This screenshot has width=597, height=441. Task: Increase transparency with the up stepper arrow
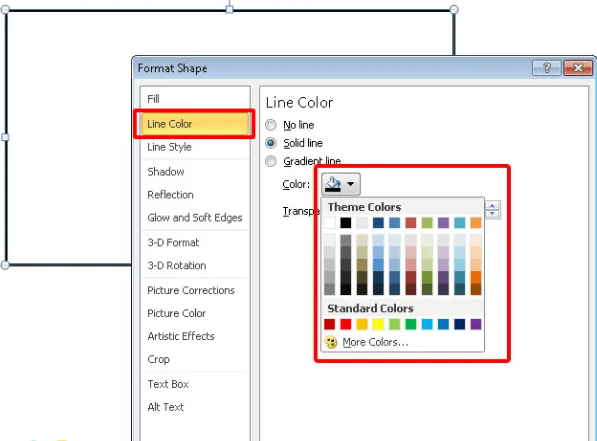pos(492,206)
